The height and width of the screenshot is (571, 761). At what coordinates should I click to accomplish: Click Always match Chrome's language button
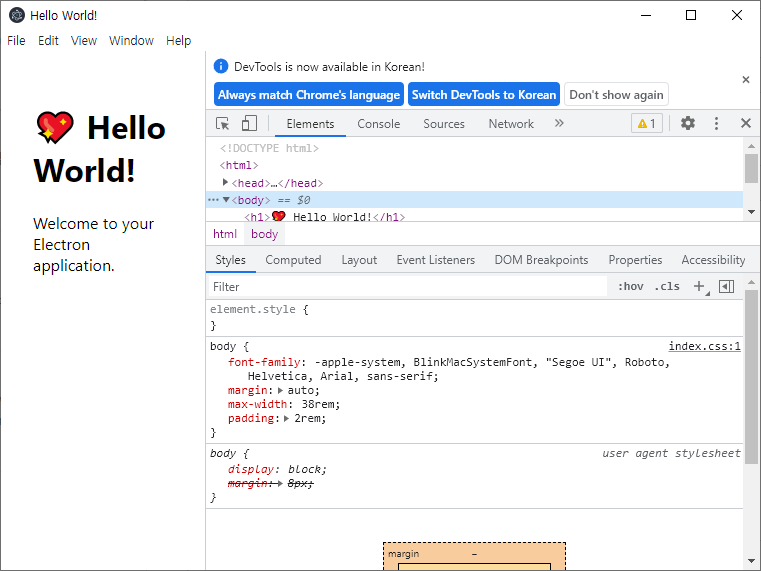309,95
